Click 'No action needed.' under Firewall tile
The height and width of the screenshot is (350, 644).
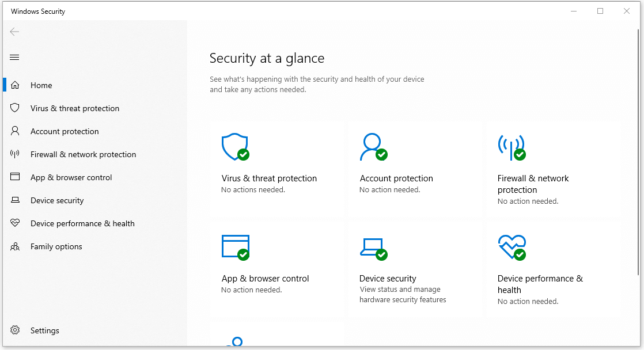point(528,201)
